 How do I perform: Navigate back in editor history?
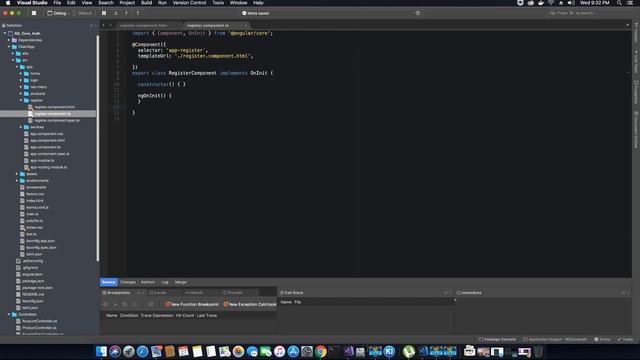click(103, 25)
